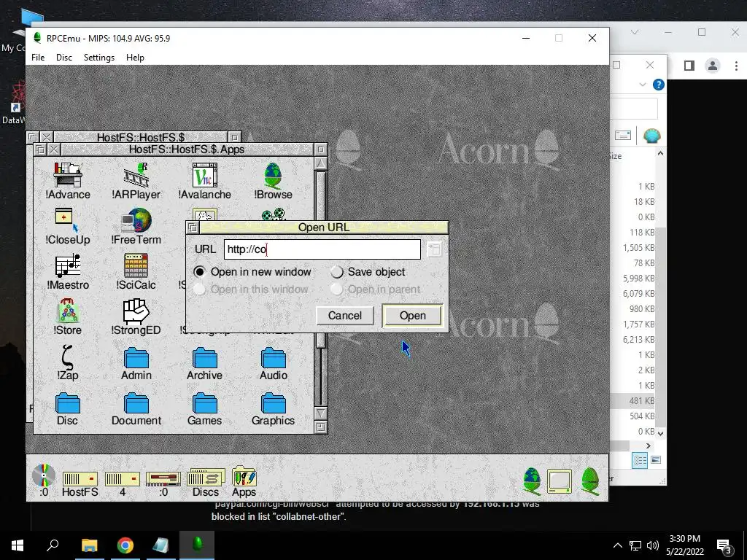Image resolution: width=747 pixels, height=560 pixels.
Task: Open the RPCEmu Settings menu
Action: coord(99,57)
